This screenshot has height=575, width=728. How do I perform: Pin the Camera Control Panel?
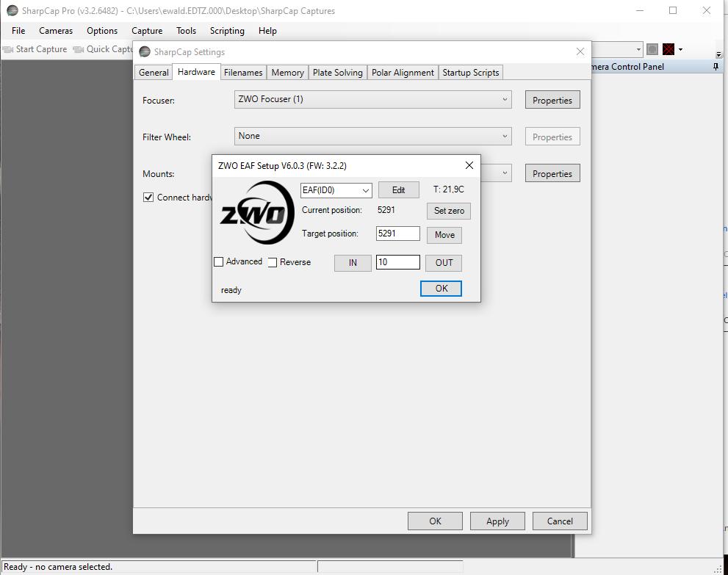coord(716,67)
